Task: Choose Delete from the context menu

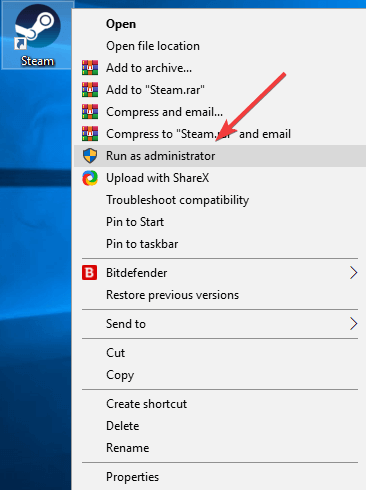Action: click(x=220, y=426)
